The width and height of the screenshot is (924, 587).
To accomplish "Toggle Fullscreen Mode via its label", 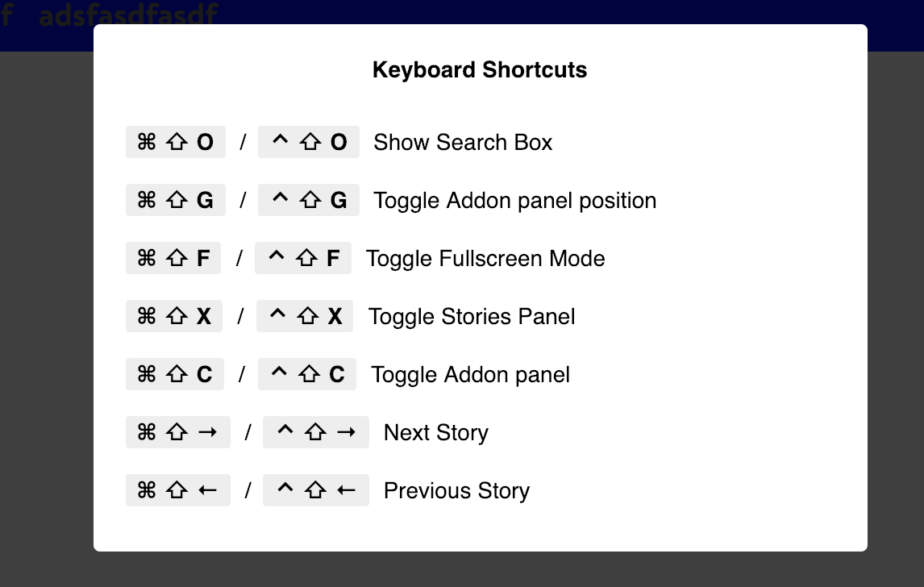I will pyautogui.click(x=486, y=258).
